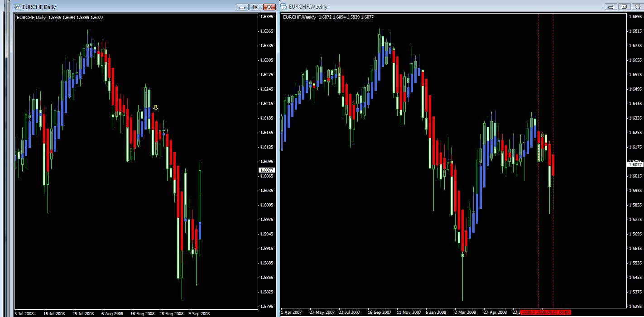Image resolution: width=644 pixels, height=317 pixels.
Task: Click the 27 Apr 2008 date label
Action: (x=495, y=312)
